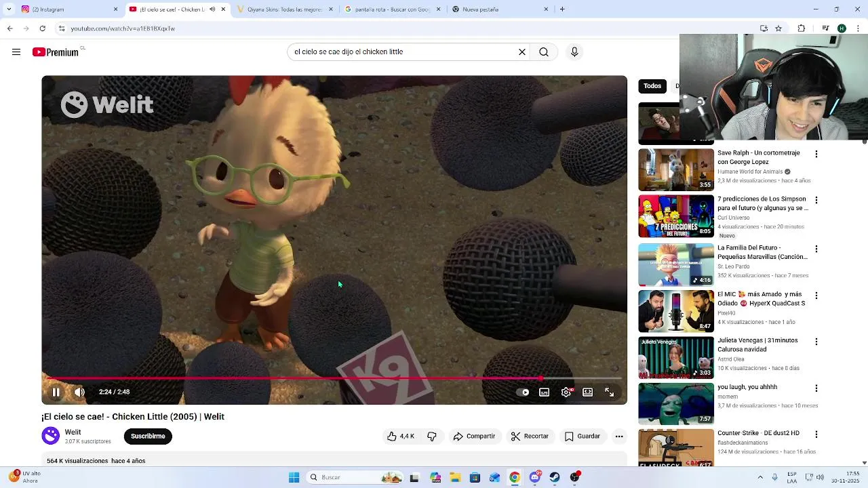Open Chrome profile H avatar
Screen dimensions: 868x488
(x=842, y=28)
